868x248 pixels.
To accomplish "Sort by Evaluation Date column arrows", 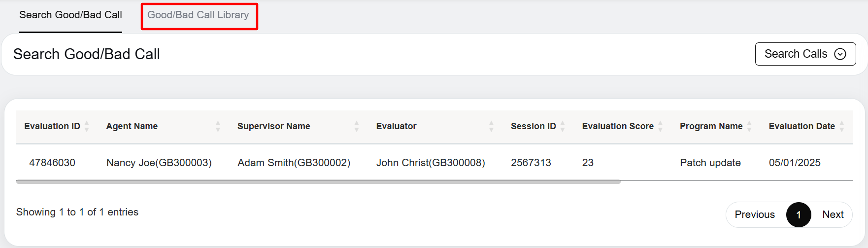I will point(842,126).
